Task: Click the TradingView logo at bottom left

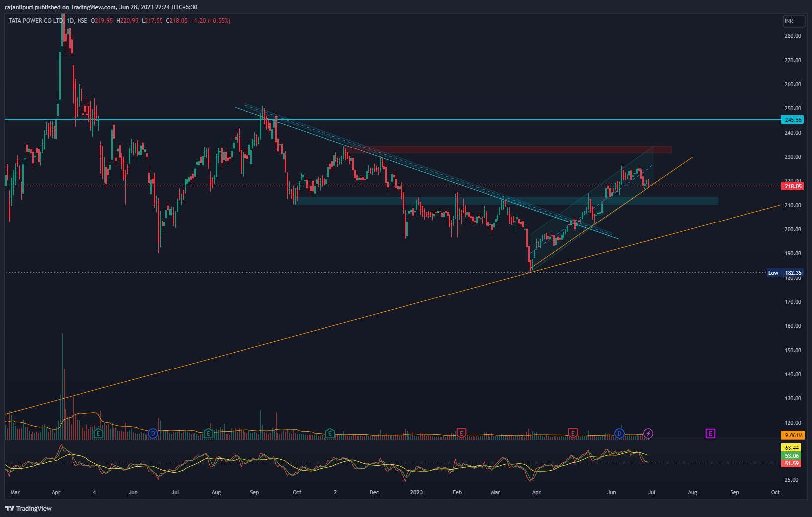Action: pyautogui.click(x=28, y=508)
